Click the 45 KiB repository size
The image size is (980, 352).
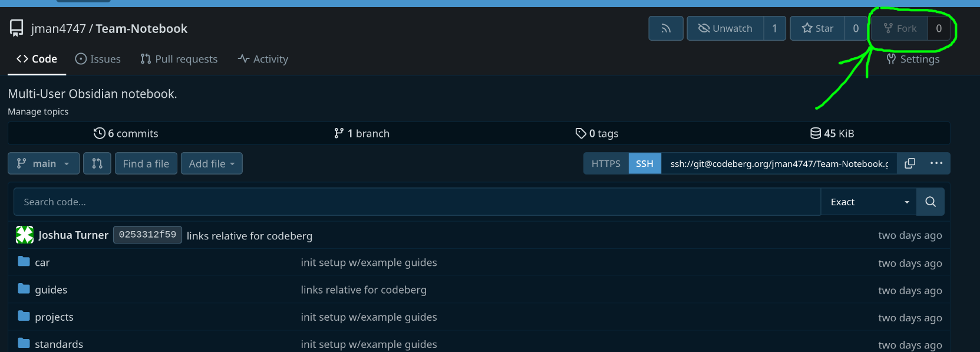[x=832, y=133]
